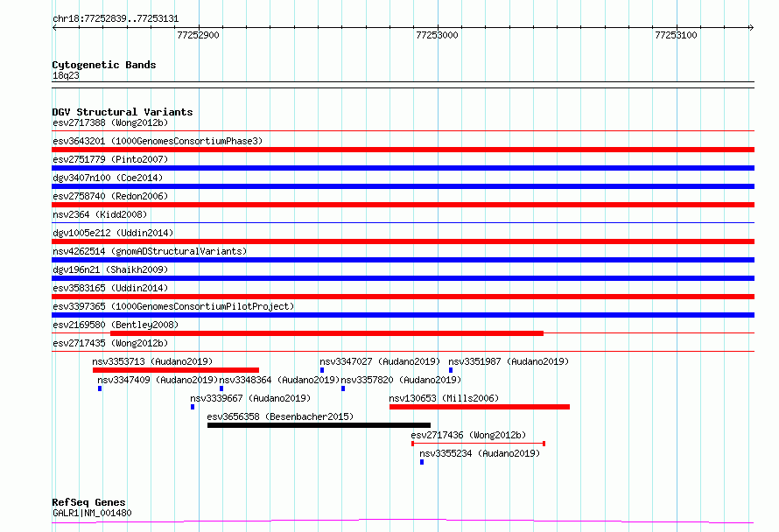Click ruler position 77252900
Screen dimensions: 779x532
(198, 35)
